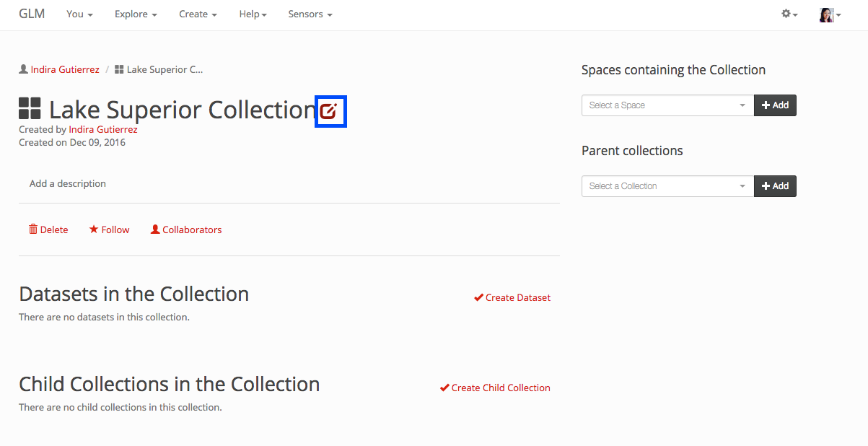Image resolution: width=868 pixels, height=446 pixels.
Task: Click the Add button for Spaces
Action: [x=775, y=105]
